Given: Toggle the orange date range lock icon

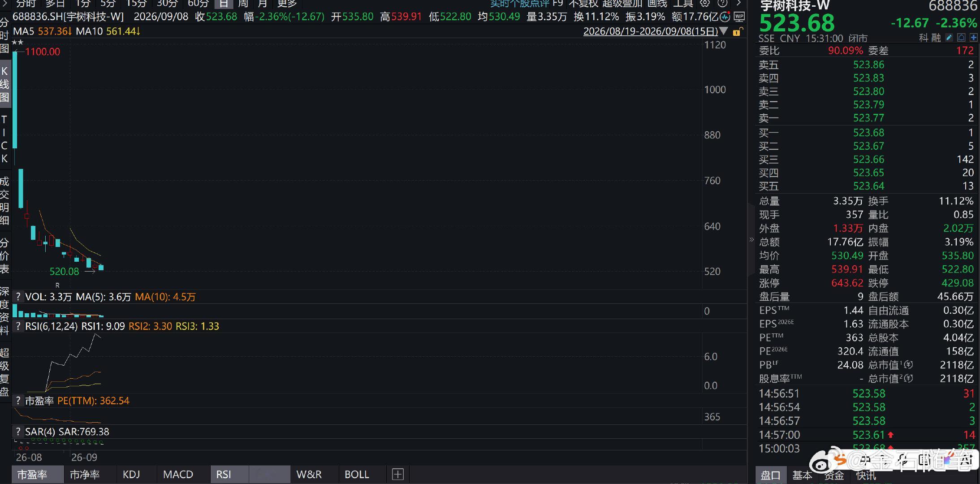Looking at the screenshot, I should [737, 32].
